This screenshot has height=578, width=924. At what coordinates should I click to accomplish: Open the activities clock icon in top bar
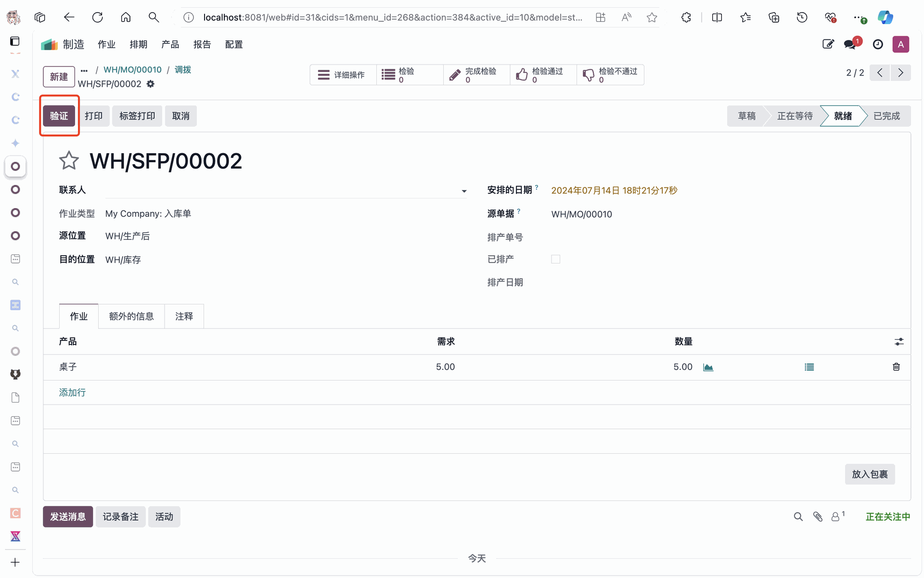pos(878,44)
